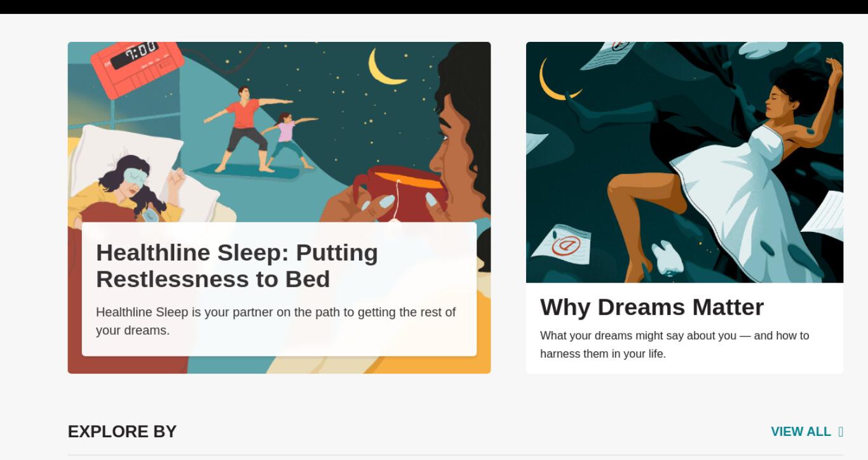Click the arrow icon beside VIEW ALL
Image resolution: width=868 pixels, height=460 pixels.
pyautogui.click(x=841, y=432)
